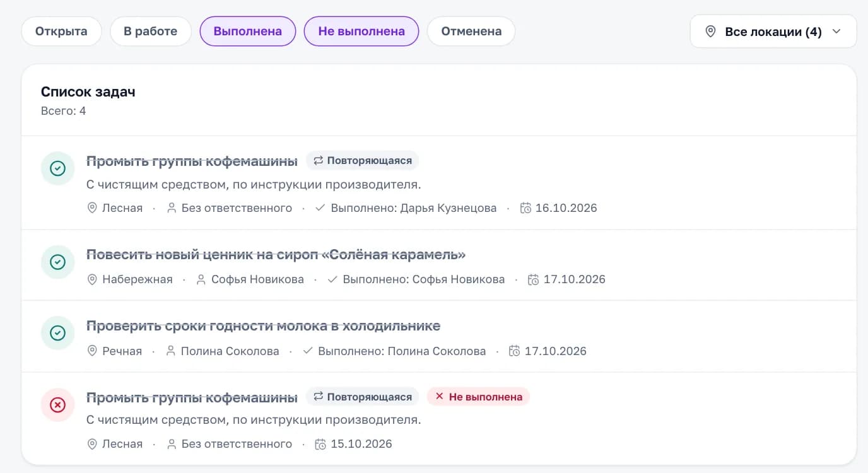
Task: Click person icon beside «Софья Новикова» assignee
Action: click(x=201, y=279)
